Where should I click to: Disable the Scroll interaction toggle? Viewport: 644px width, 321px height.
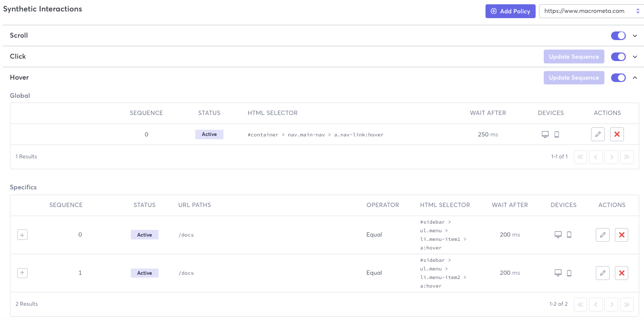point(618,35)
